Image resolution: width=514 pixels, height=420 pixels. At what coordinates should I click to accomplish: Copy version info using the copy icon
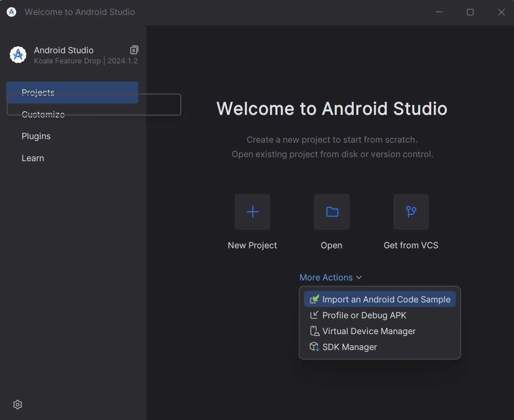(134, 50)
